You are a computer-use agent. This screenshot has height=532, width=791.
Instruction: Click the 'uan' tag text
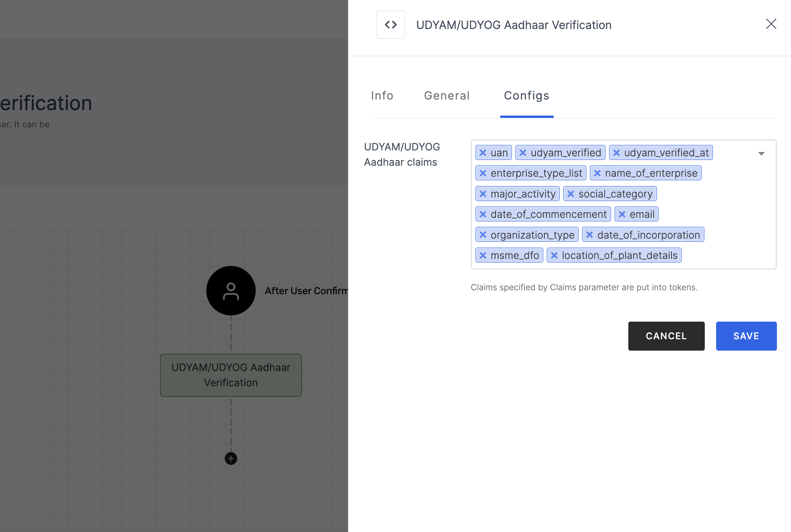tap(499, 153)
